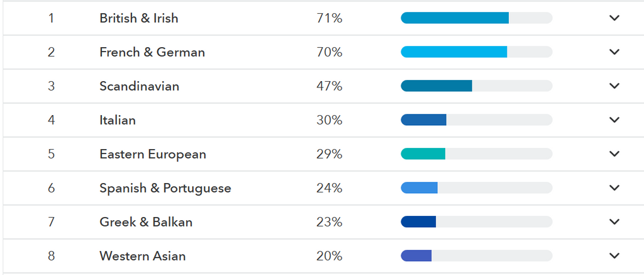
Task: Expand the Spanish & Portuguese row chevron
Action: [x=614, y=188]
